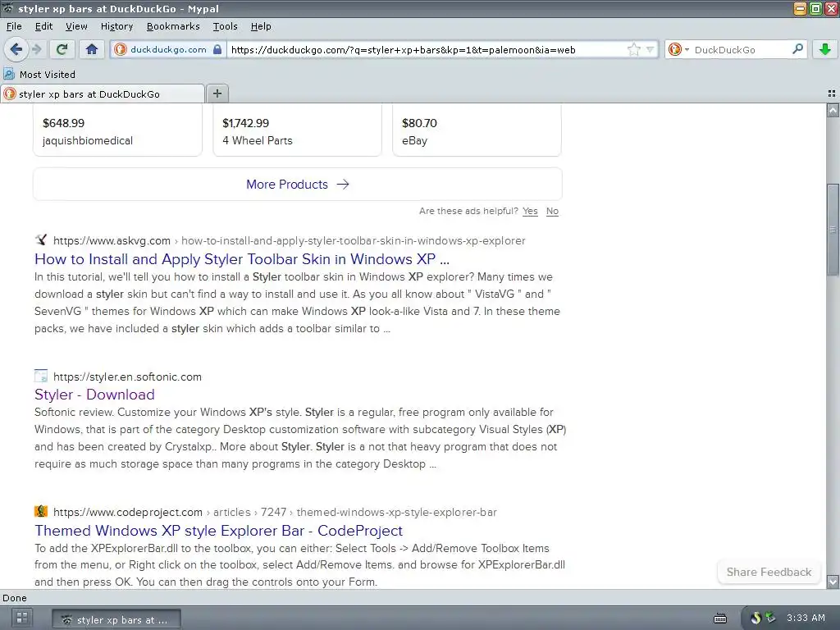Open the URL history dropdown arrow
Viewport: 840px width, 630px height.
tap(650, 49)
